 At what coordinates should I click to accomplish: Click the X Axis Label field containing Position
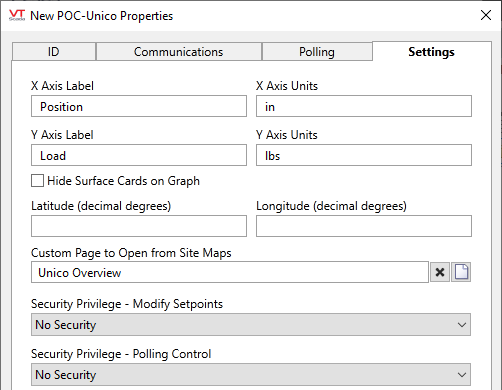pos(139,106)
